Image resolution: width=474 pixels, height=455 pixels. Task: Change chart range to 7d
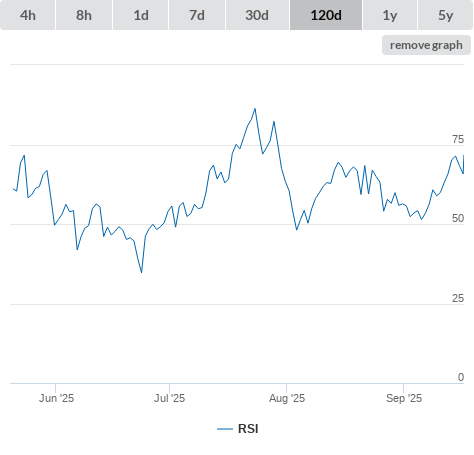click(x=197, y=15)
